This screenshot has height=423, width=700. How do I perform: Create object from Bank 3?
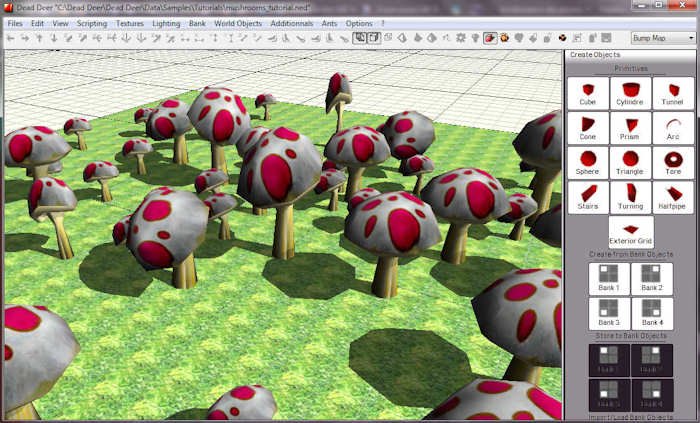click(609, 314)
